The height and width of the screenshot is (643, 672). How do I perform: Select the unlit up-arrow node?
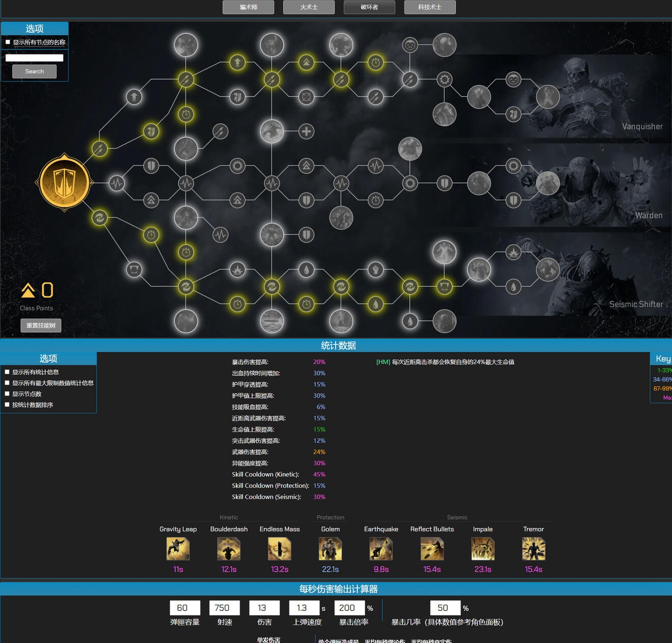pos(134,97)
